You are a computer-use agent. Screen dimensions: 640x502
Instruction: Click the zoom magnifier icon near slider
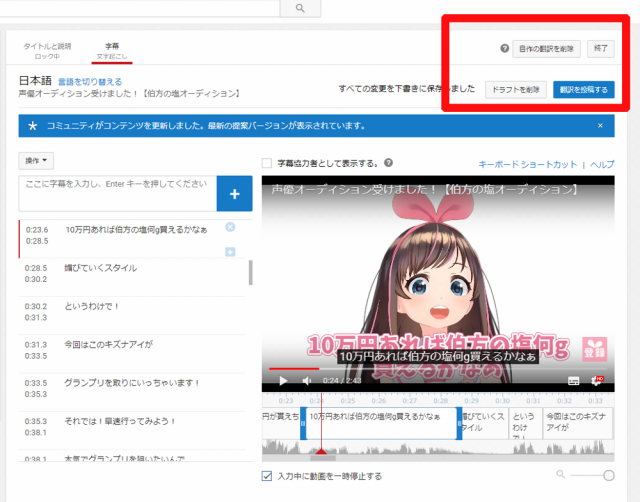(560, 474)
